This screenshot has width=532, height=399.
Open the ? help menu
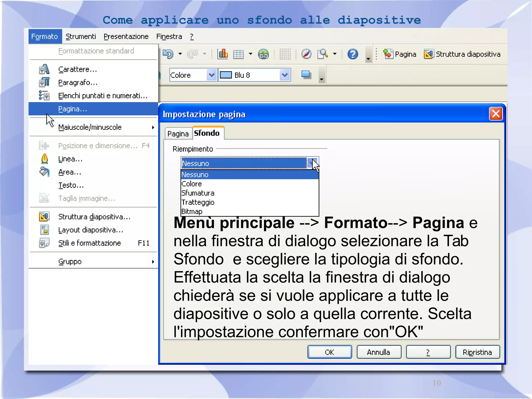[192, 37]
